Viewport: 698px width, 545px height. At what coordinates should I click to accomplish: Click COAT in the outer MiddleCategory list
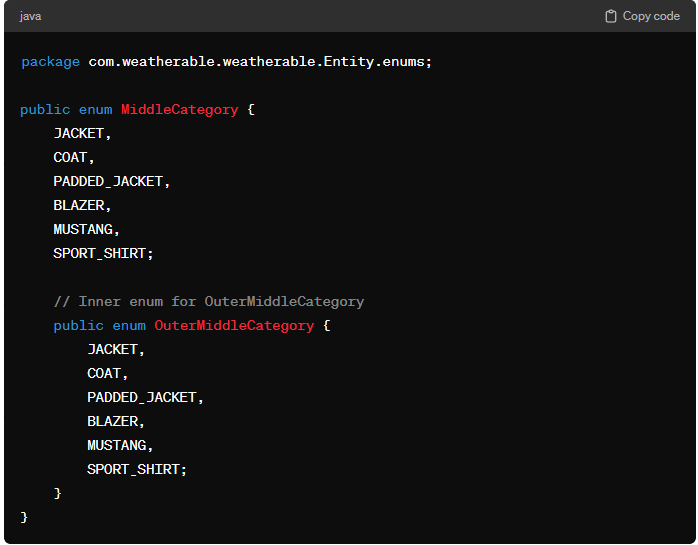(x=70, y=157)
